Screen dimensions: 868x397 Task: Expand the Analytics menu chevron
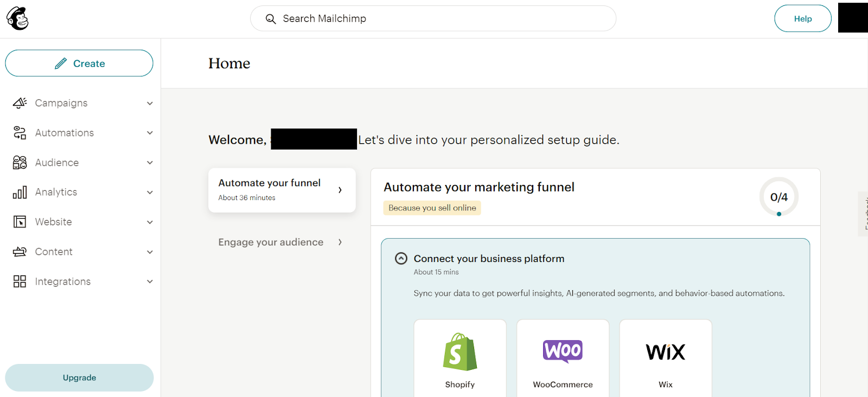(x=150, y=192)
